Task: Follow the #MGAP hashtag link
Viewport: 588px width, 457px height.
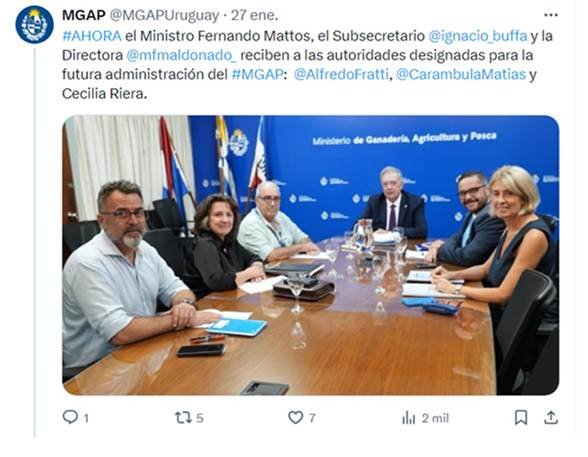Action: click(257, 74)
